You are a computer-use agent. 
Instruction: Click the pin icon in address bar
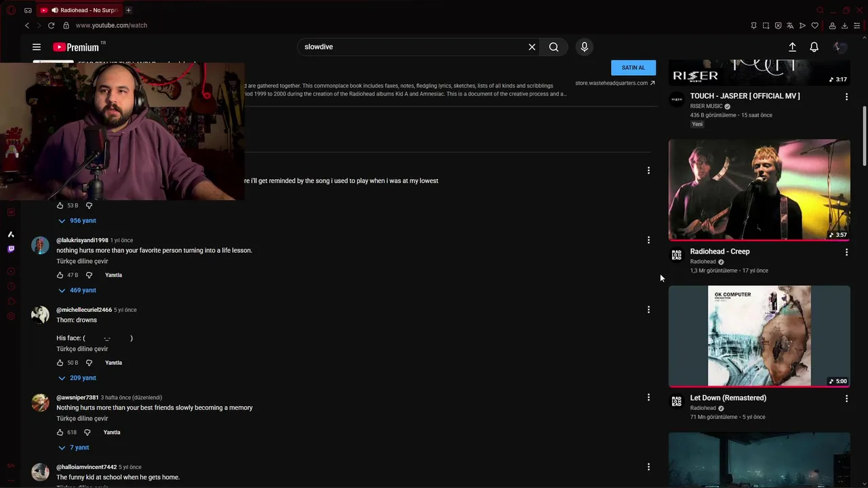tap(753, 26)
